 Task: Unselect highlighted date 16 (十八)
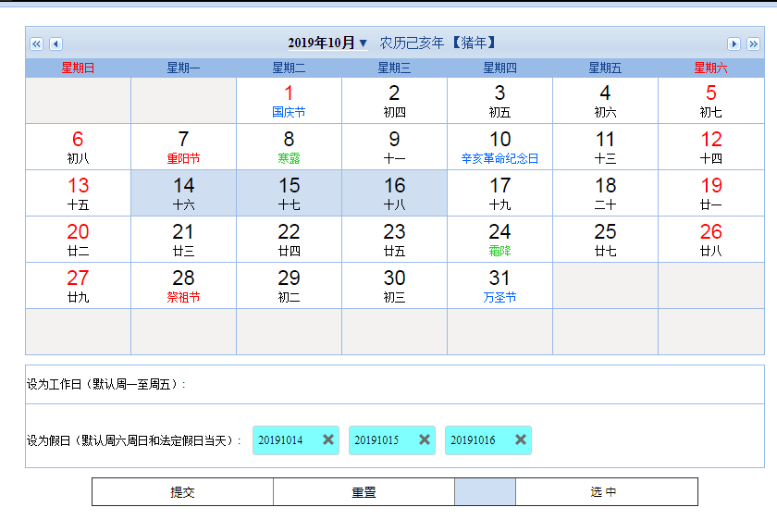pyautogui.click(x=394, y=193)
